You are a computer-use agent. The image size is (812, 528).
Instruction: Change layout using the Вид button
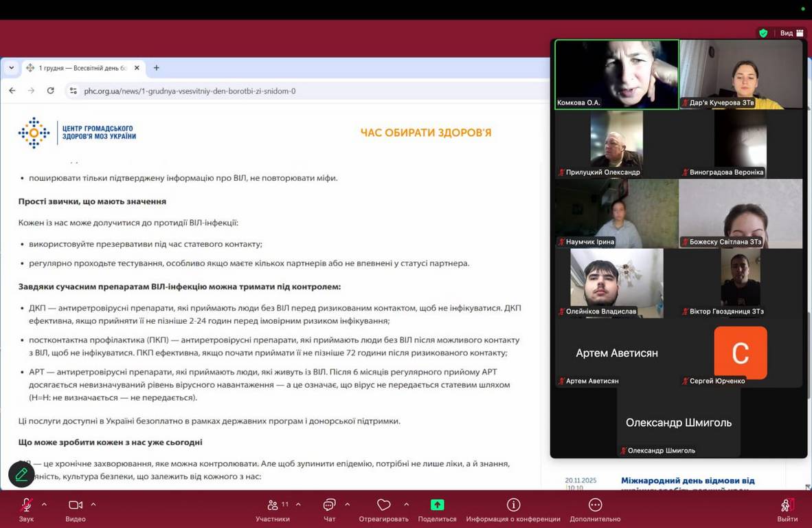pos(791,33)
